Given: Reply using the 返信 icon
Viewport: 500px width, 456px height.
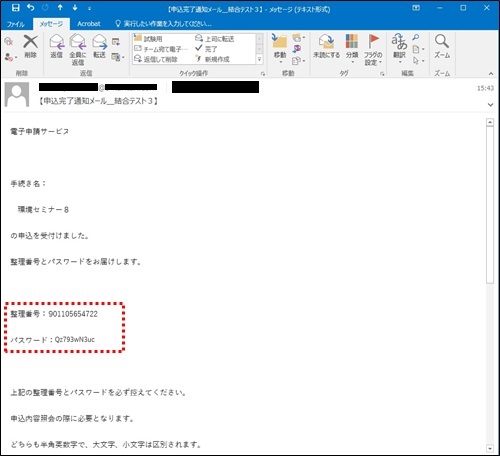Looking at the screenshot, I should pyautogui.click(x=56, y=42).
